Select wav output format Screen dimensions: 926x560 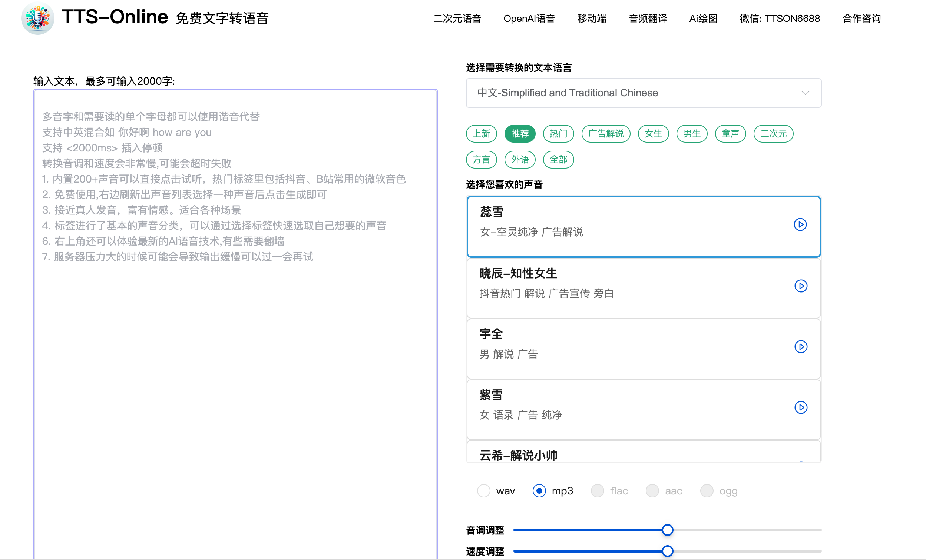pos(484,491)
